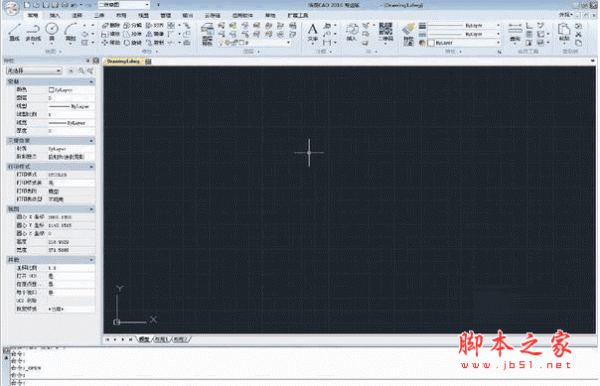The height and width of the screenshot is (386, 600).
Task: Switch to the Model (模型) layout tab
Action: click(x=144, y=339)
